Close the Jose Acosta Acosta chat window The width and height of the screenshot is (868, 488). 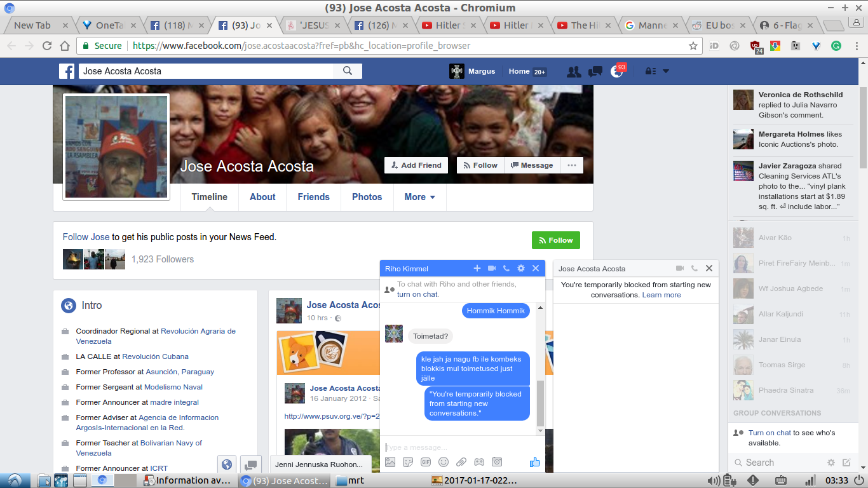pos(709,269)
